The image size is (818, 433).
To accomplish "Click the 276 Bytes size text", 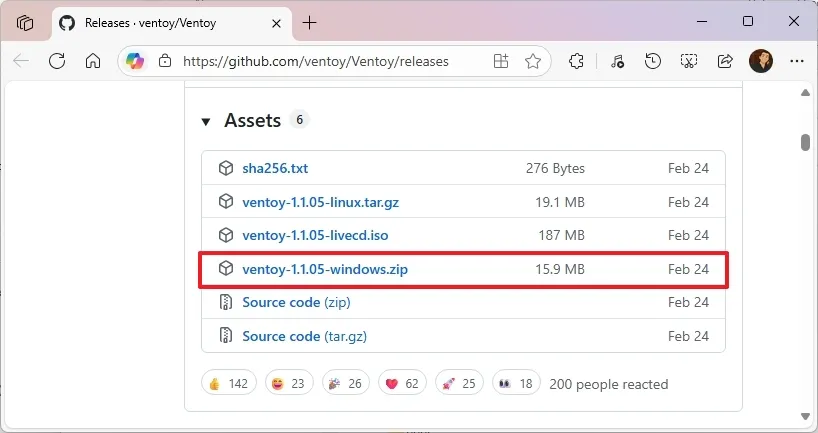I will tap(555, 169).
